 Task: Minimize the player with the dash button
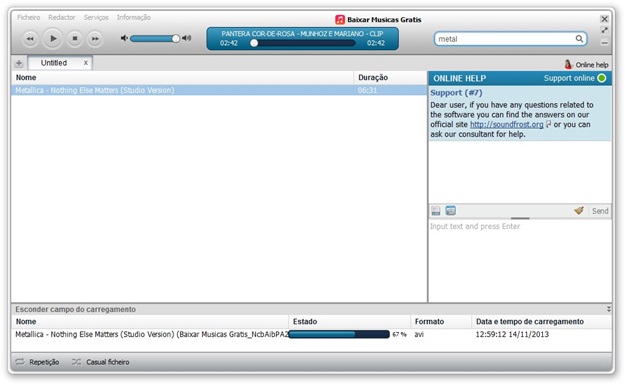pos(604,43)
